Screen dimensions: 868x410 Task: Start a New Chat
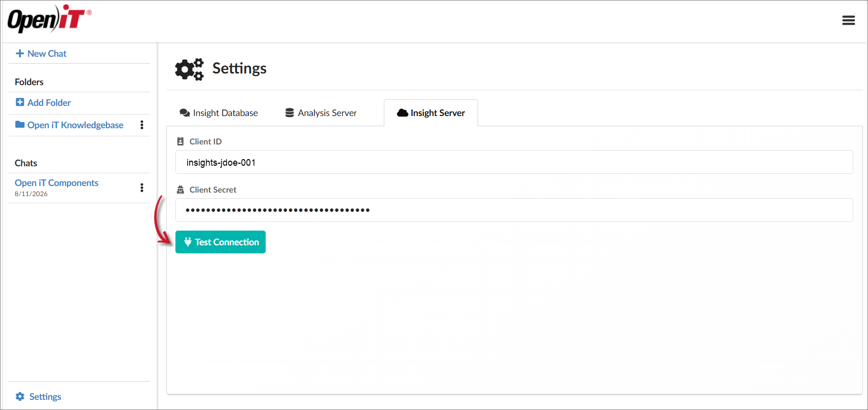(x=41, y=53)
